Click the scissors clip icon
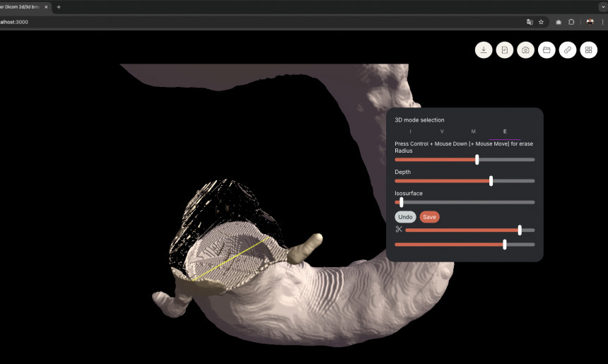 point(399,230)
